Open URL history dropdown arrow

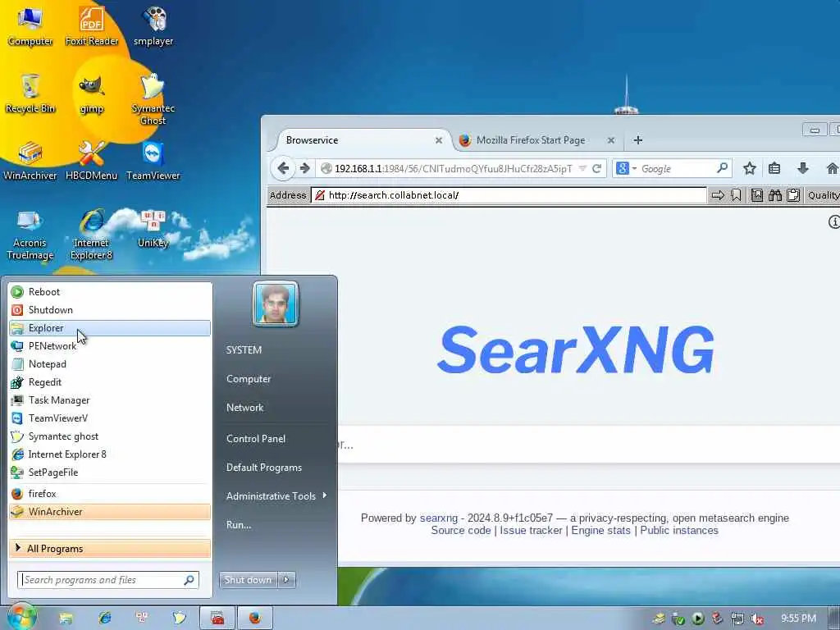point(583,169)
